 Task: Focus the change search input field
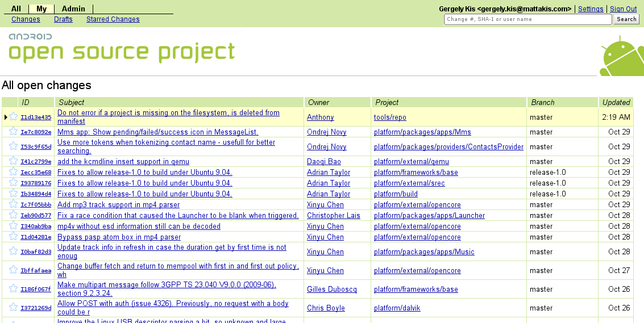(528, 19)
